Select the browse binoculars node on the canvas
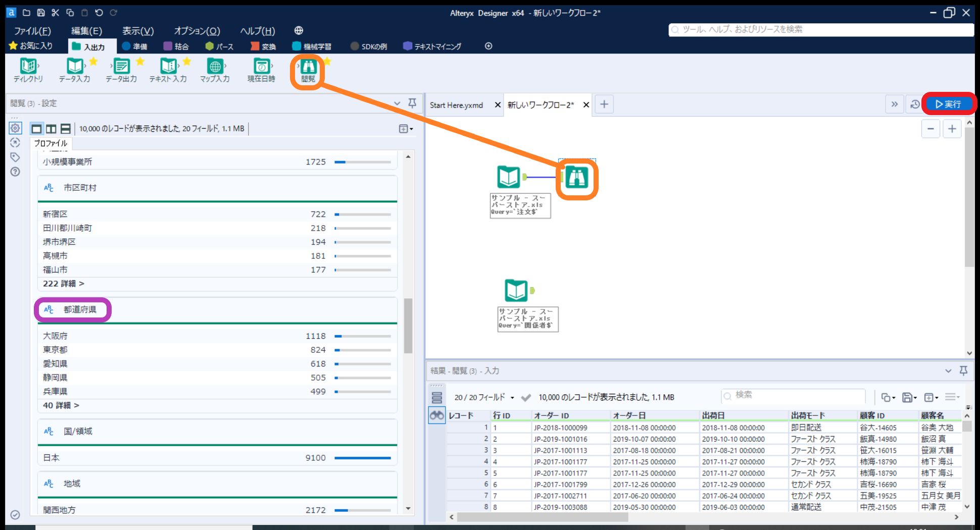 [577, 177]
